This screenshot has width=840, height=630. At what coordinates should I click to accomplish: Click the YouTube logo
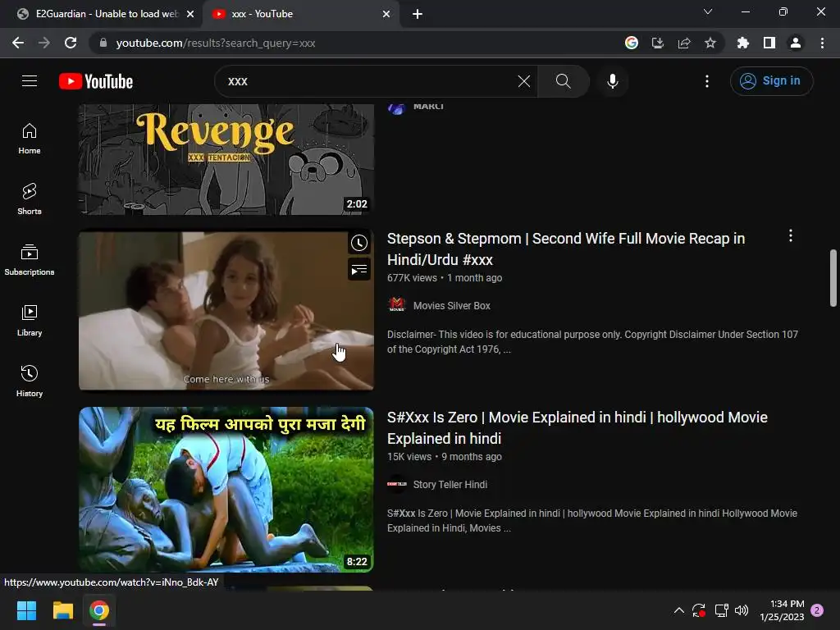[x=96, y=81]
